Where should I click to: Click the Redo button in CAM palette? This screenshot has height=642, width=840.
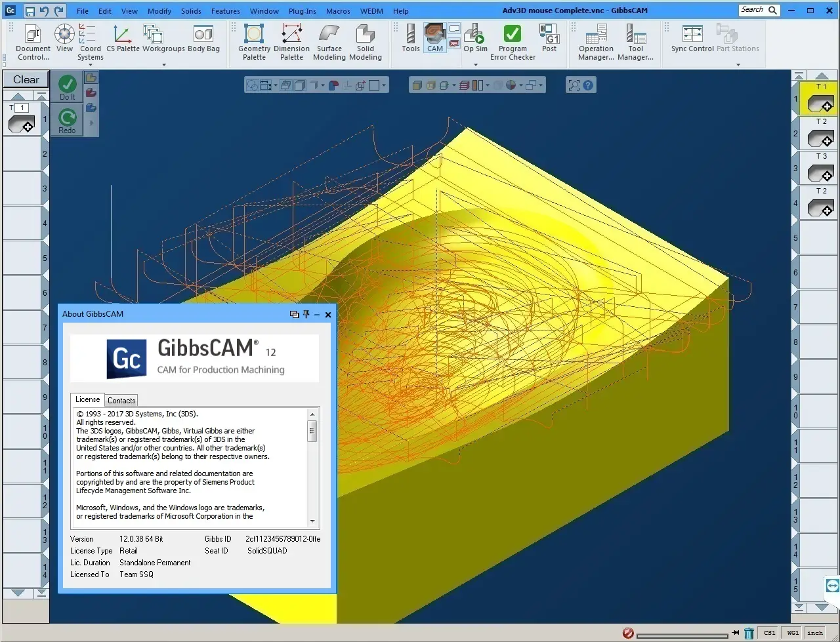[x=67, y=121]
